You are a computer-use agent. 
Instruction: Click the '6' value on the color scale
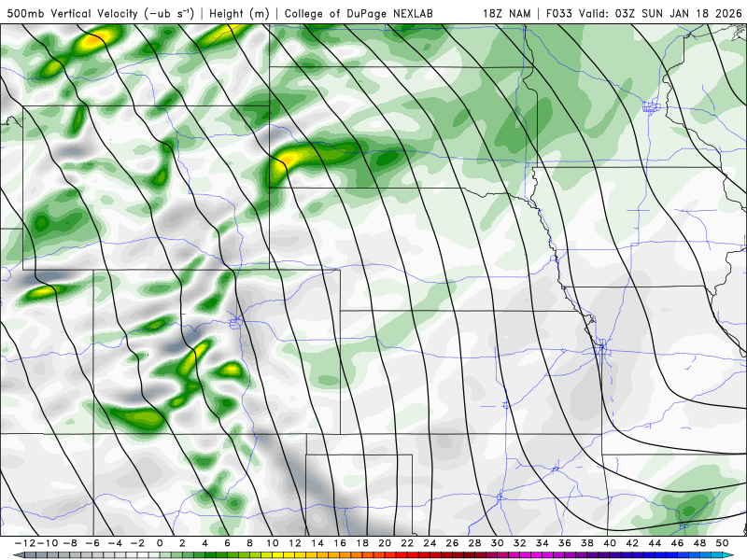pyautogui.click(x=227, y=543)
